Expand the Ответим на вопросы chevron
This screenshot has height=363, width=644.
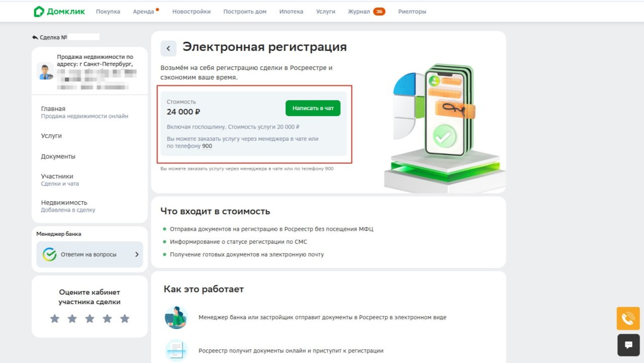coord(136,254)
